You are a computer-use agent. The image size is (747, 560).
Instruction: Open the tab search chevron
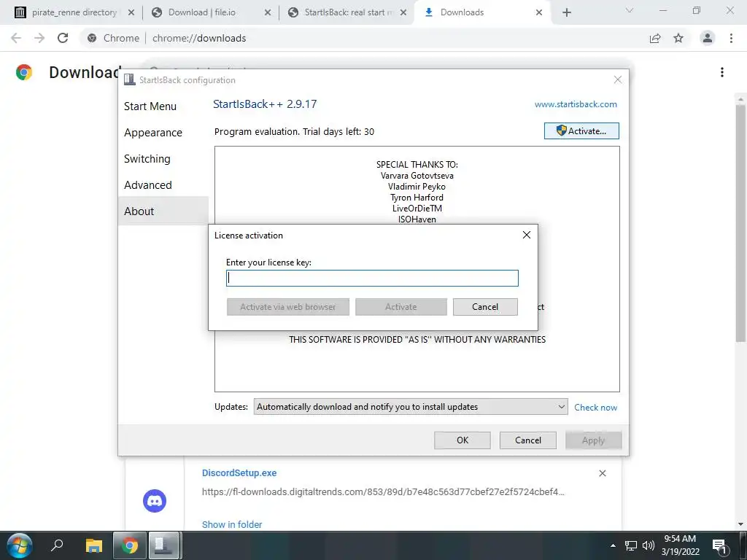(630, 10)
